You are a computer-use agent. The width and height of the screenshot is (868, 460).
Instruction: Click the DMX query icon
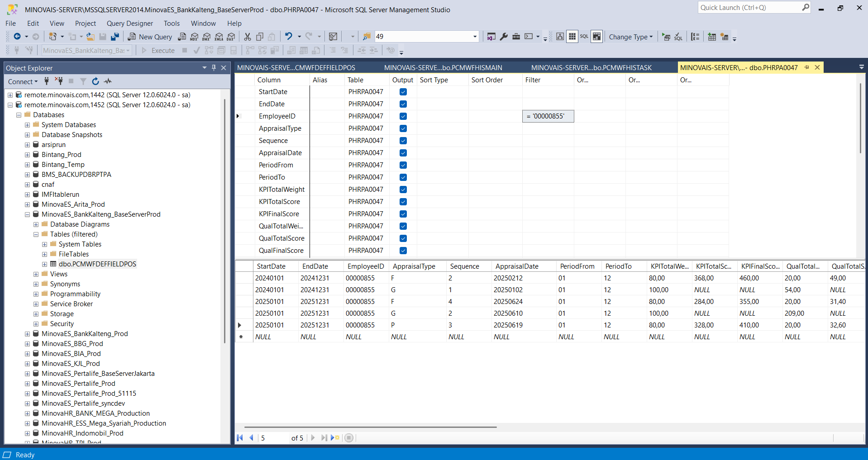207,37
